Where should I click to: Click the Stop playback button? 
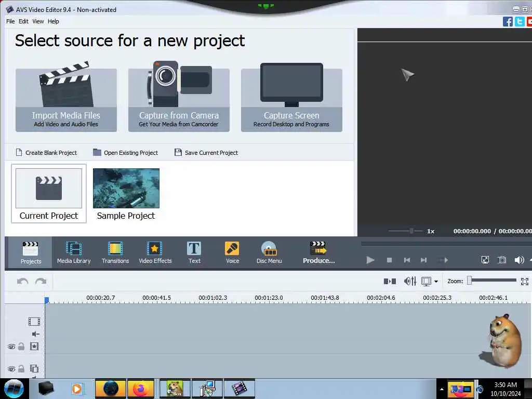389,260
